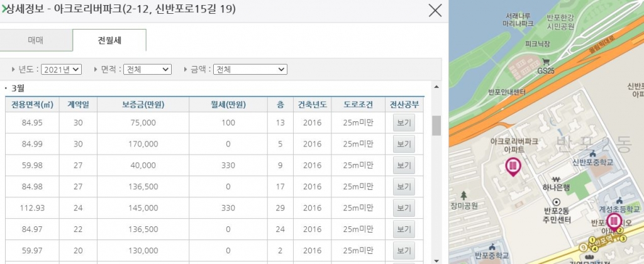The width and height of the screenshot is (644, 264).
Task: Click the 전용면적(㎡) column header
Action: (32, 104)
